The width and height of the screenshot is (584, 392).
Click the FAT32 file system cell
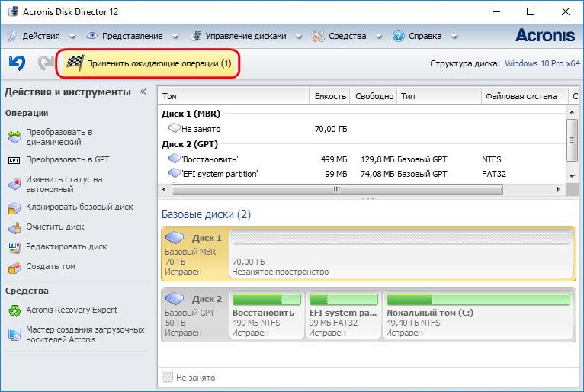click(x=494, y=174)
